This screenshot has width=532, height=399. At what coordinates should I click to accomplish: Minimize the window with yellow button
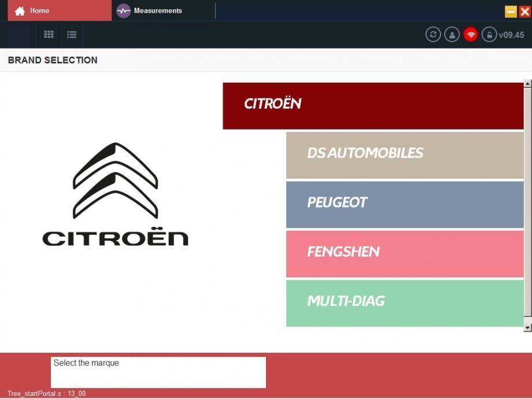(511, 12)
